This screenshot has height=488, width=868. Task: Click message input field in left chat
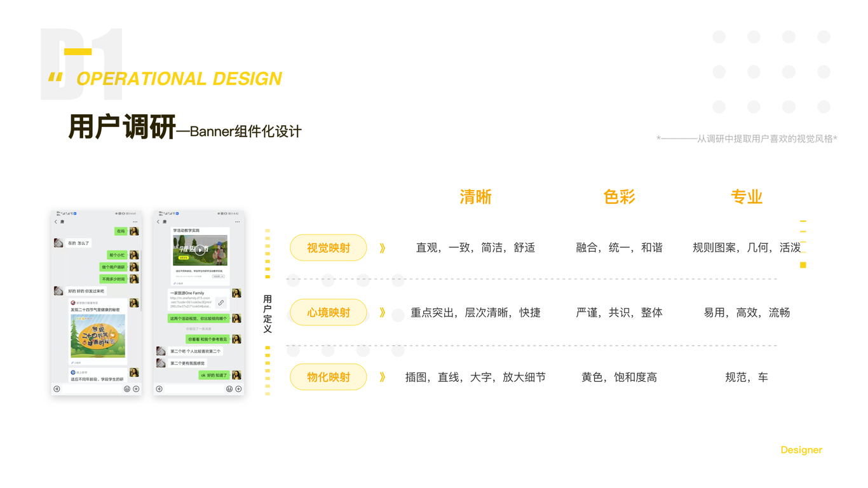(x=92, y=389)
